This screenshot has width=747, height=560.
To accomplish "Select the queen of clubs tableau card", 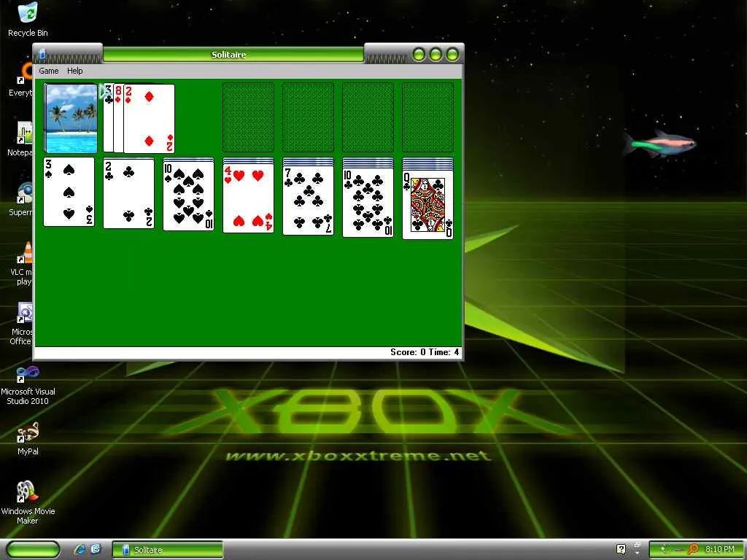I will pos(427,205).
